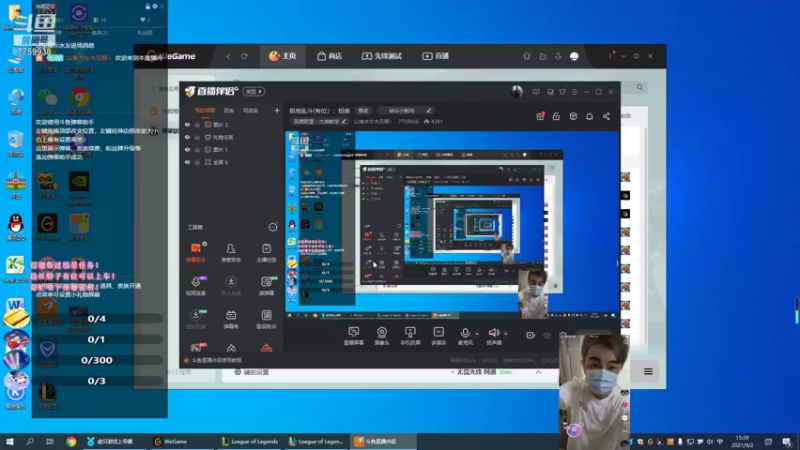The width and height of the screenshot is (800, 450).
Task: Add live screen capture source
Action: point(354,336)
